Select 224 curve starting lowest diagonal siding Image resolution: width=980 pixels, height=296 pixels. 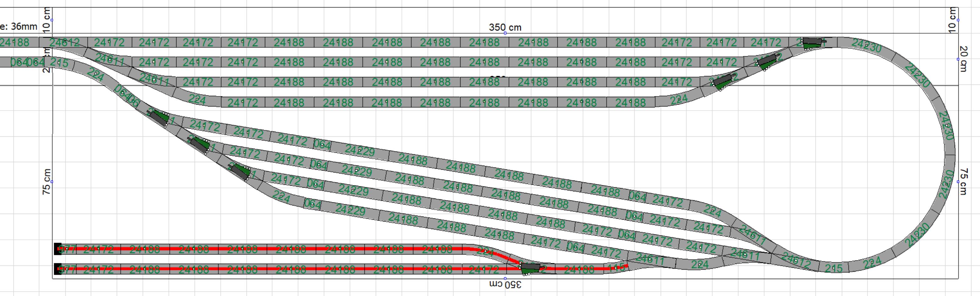[281, 197]
